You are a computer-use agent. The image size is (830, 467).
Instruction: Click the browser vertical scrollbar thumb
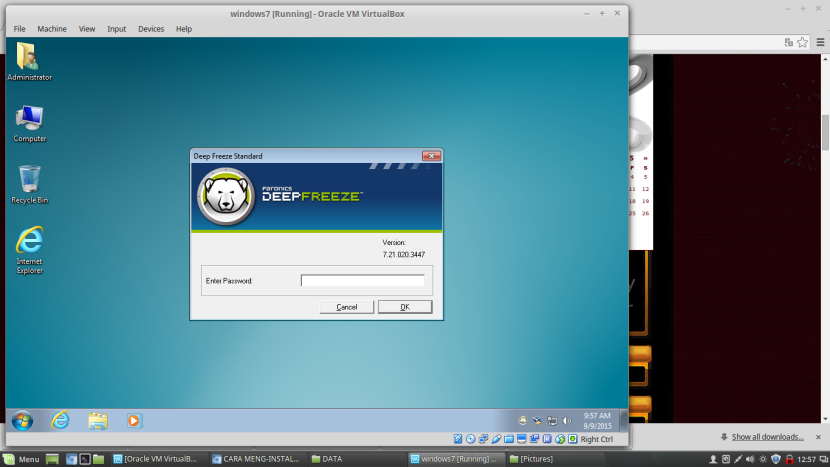pyautogui.click(x=825, y=132)
